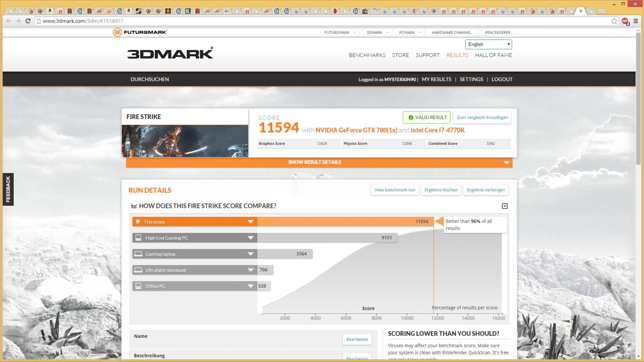
Task: Open PEACEKEEPER link
Action: click(x=497, y=33)
